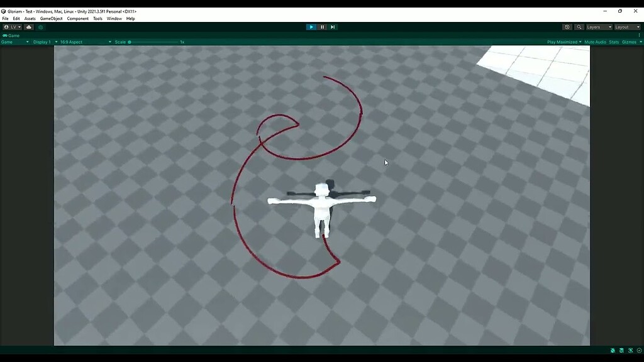This screenshot has width=644, height=362.
Task: Pause the running game
Action: click(322, 26)
